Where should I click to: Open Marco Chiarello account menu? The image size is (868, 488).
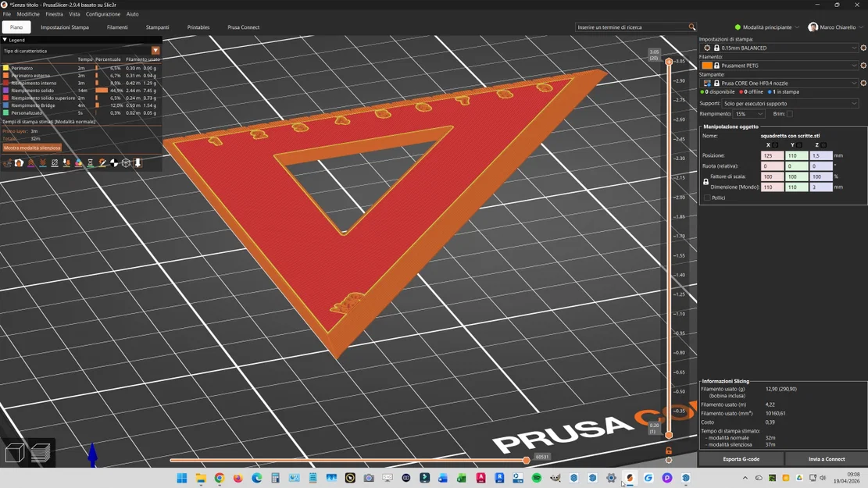coord(837,27)
